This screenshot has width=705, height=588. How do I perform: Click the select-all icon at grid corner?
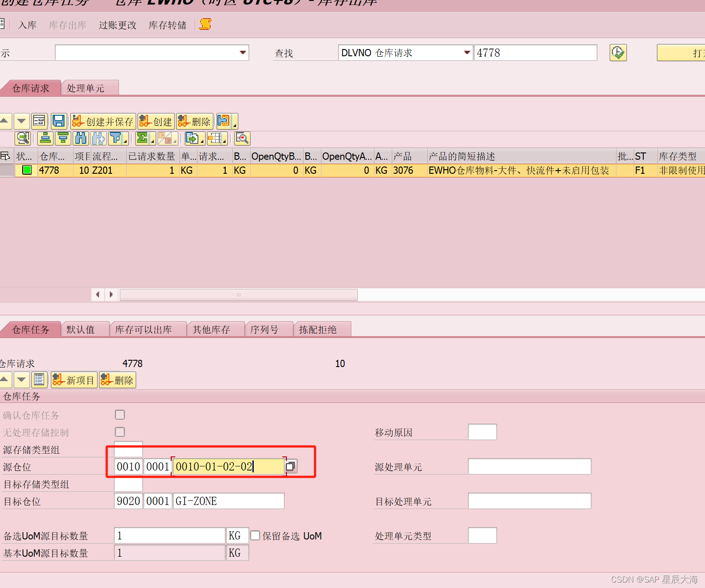coord(5,156)
